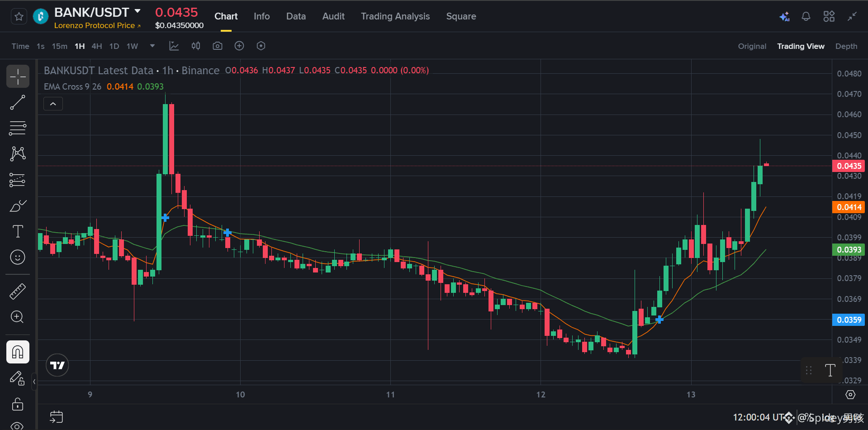Open the TradingView logo button

[x=57, y=365]
